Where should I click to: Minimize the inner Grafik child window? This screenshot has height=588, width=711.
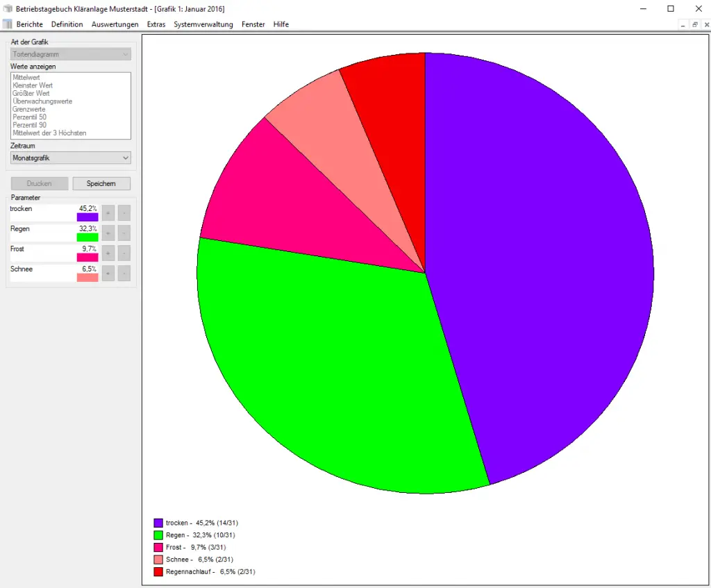(x=683, y=24)
